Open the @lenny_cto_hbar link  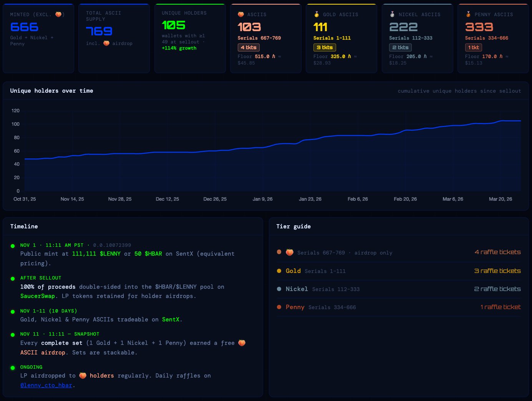tap(46, 385)
